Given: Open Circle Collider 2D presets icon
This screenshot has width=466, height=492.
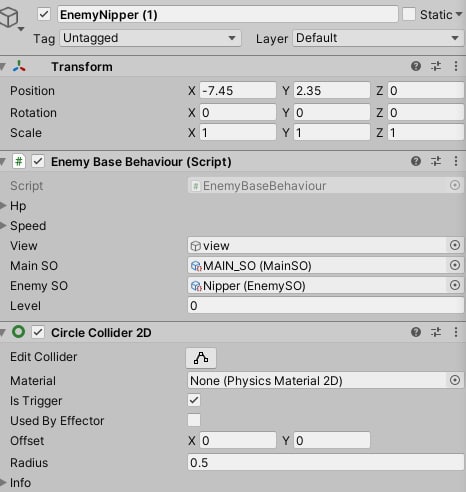Looking at the screenshot, I should [x=436, y=332].
